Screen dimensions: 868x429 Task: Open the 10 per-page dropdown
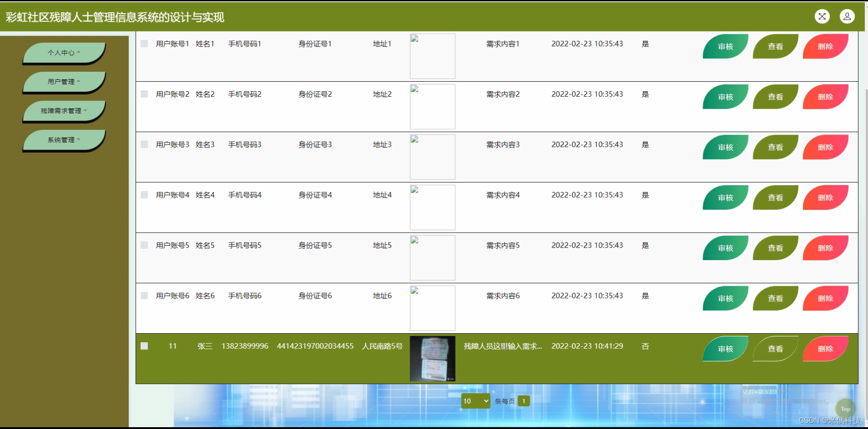coord(476,401)
